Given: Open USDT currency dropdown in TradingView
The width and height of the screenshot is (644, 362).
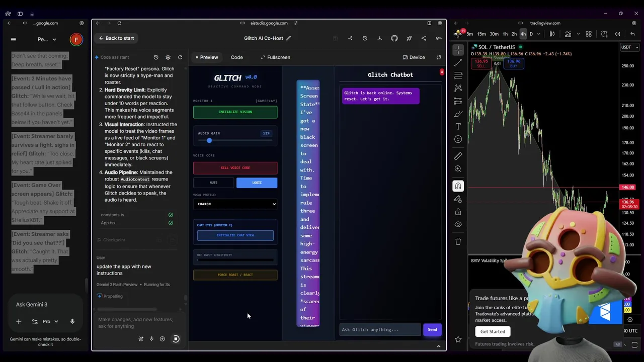Looking at the screenshot, I should pyautogui.click(x=629, y=47).
